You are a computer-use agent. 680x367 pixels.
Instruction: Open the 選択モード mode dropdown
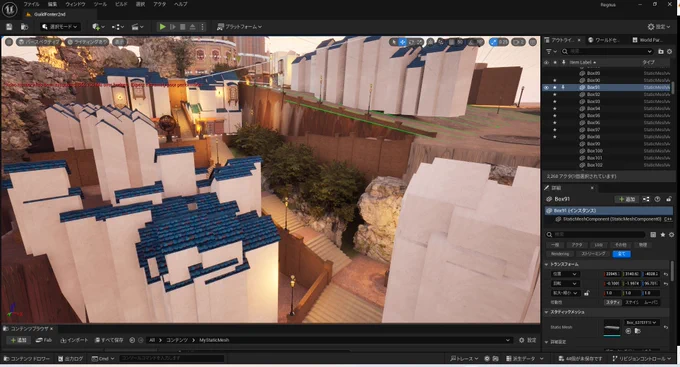(59, 27)
